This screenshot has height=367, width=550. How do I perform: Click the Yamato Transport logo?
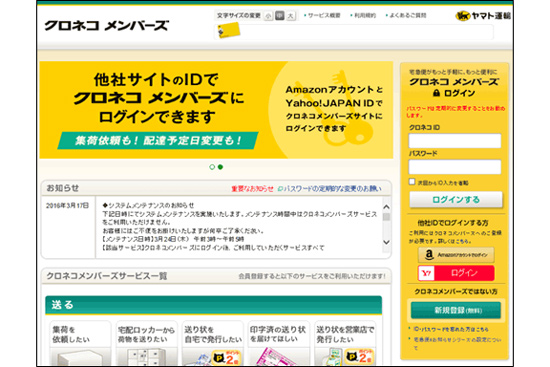[483, 16]
